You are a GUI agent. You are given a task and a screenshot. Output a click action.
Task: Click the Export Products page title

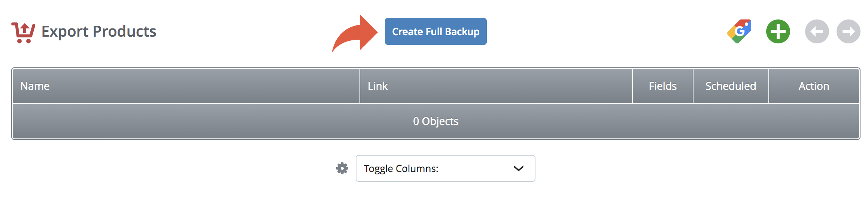pyautogui.click(x=99, y=31)
